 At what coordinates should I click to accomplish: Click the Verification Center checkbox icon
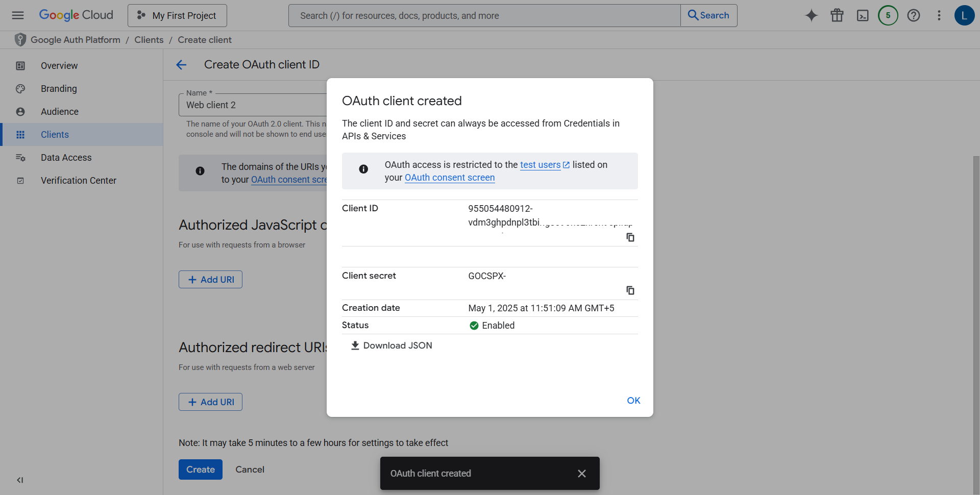click(20, 180)
